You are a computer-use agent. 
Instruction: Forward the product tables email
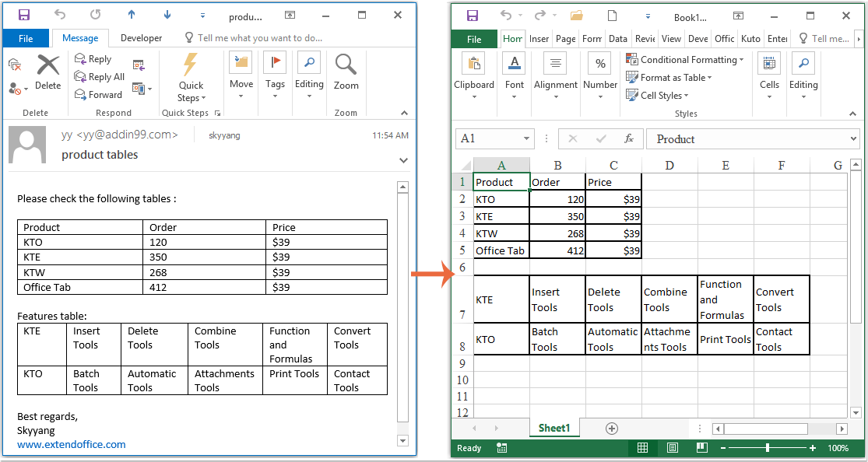click(98, 95)
